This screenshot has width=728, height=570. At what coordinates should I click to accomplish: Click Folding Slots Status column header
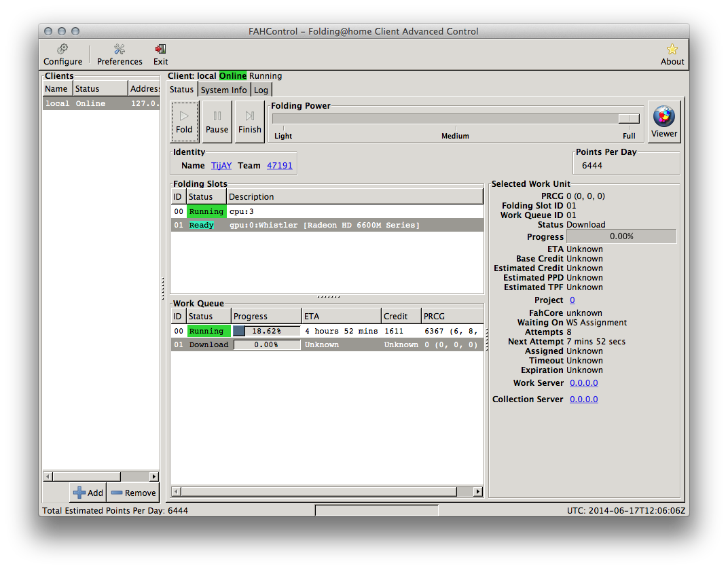tap(206, 196)
